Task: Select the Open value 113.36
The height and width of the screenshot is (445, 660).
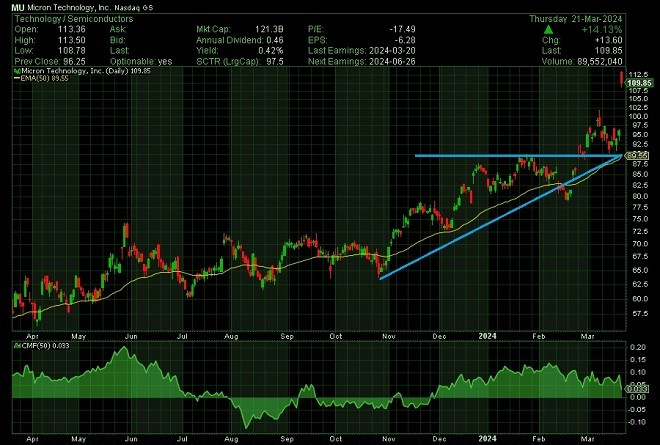Action: (x=72, y=29)
